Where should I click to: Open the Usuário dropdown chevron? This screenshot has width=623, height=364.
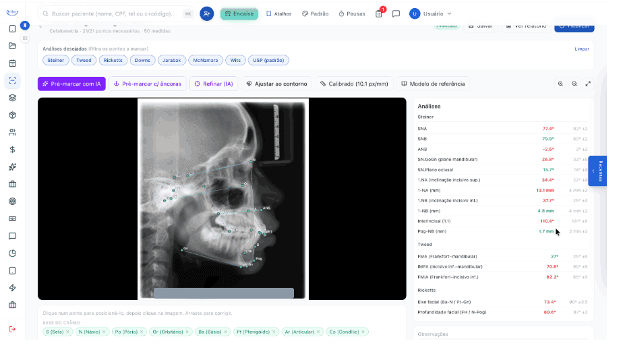[449, 13]
